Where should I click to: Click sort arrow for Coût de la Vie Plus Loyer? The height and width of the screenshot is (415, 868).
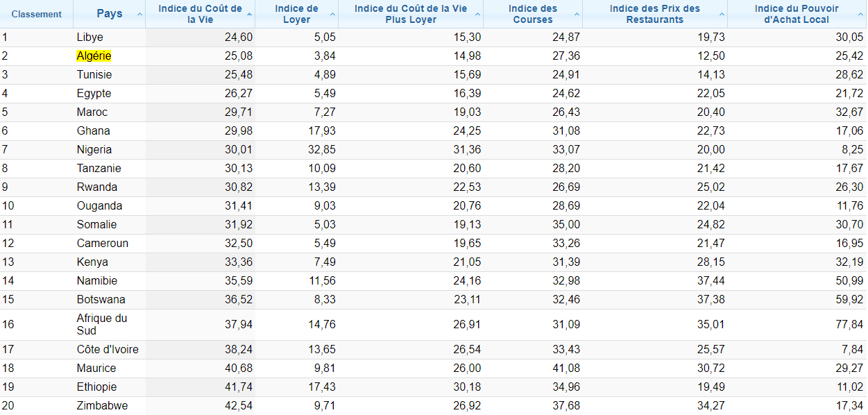pos(478,15)
